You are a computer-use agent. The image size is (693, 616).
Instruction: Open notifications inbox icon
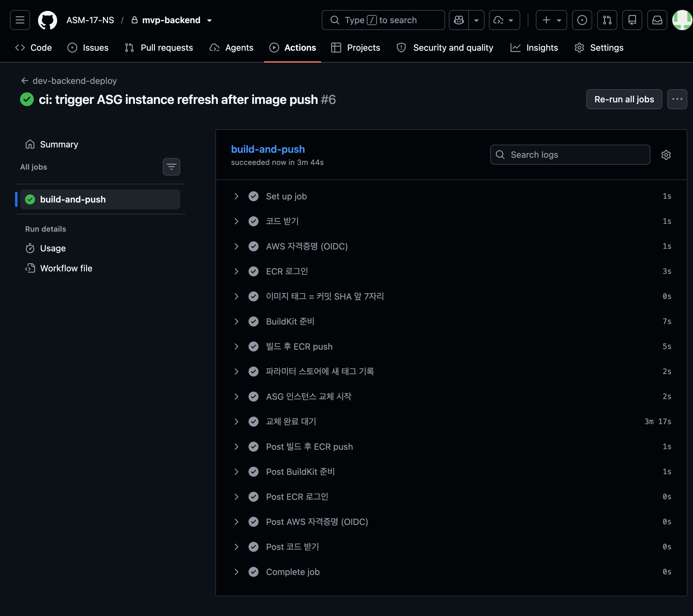click(x=657, y=20)
